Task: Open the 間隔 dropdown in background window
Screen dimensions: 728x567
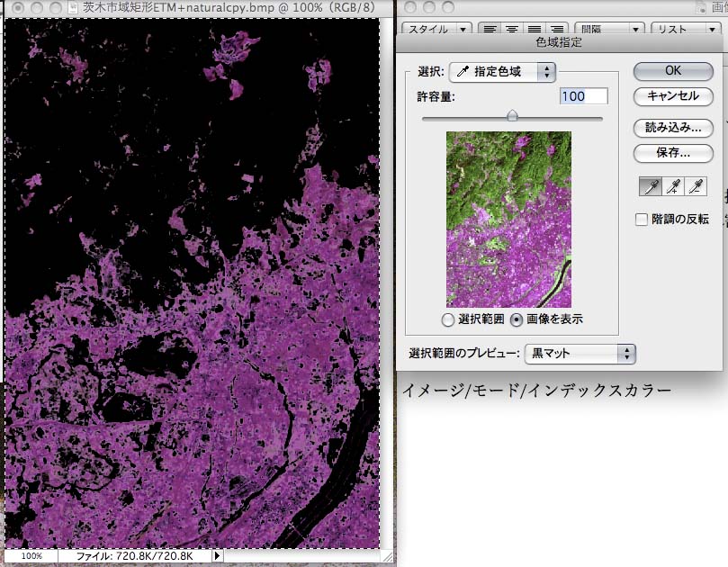Action: tap(609, 30)
